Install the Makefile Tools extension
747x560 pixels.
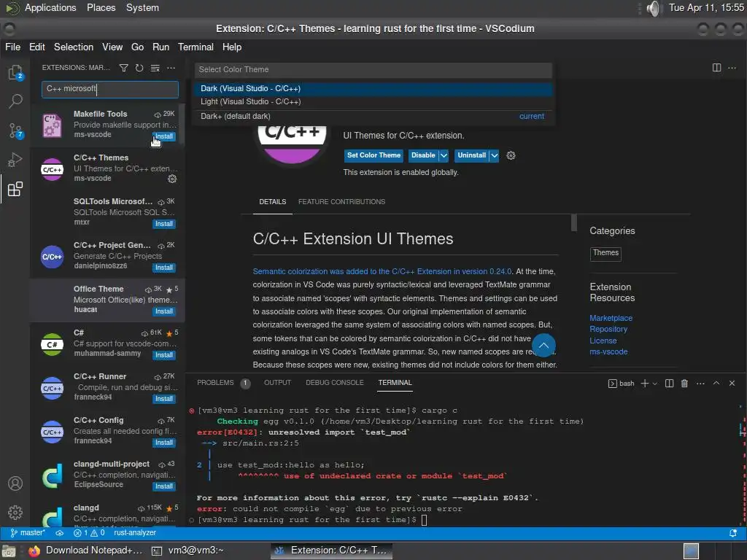[164, 136]
